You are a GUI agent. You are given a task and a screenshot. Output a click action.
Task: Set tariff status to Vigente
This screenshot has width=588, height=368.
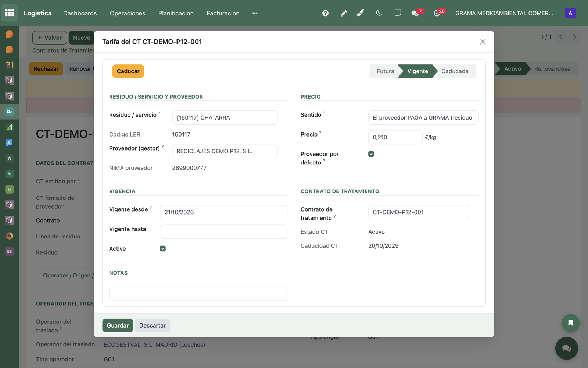click(417, 71)
